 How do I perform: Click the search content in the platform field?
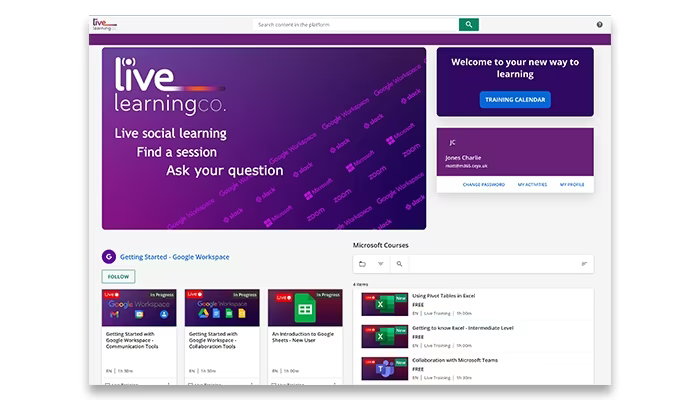[x=356, y=25]
